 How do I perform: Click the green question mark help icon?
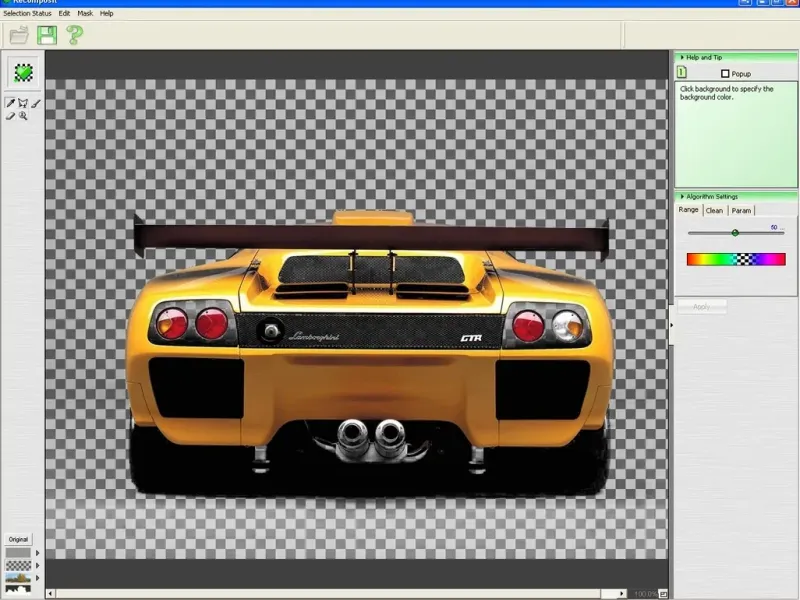click(x=74, y=36)
